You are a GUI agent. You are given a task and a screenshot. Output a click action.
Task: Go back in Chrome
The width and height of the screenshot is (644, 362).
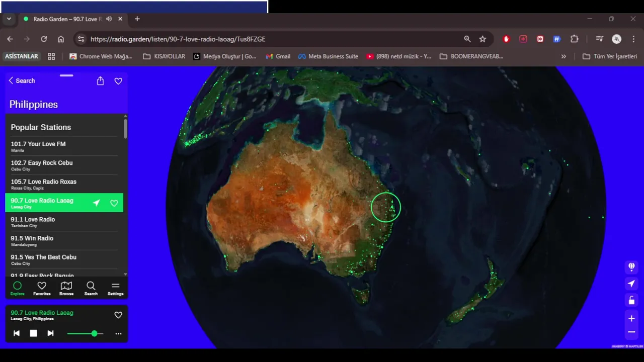pos(10,39)
